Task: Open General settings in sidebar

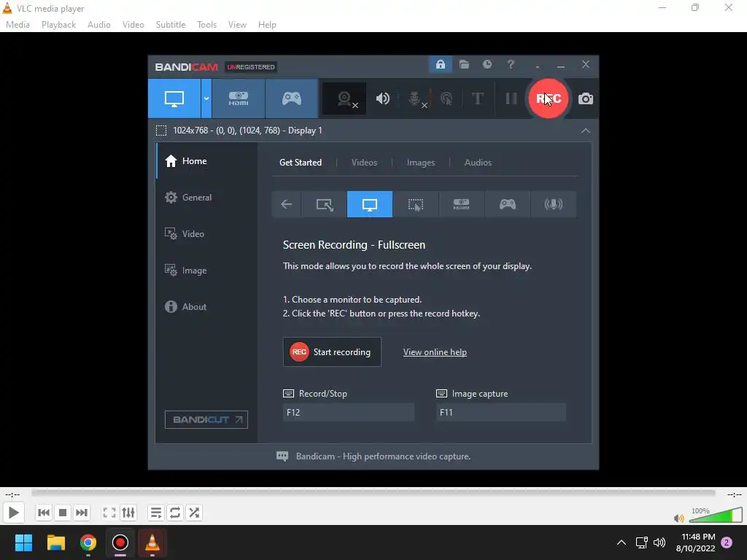Action: [x=206, y=197]
